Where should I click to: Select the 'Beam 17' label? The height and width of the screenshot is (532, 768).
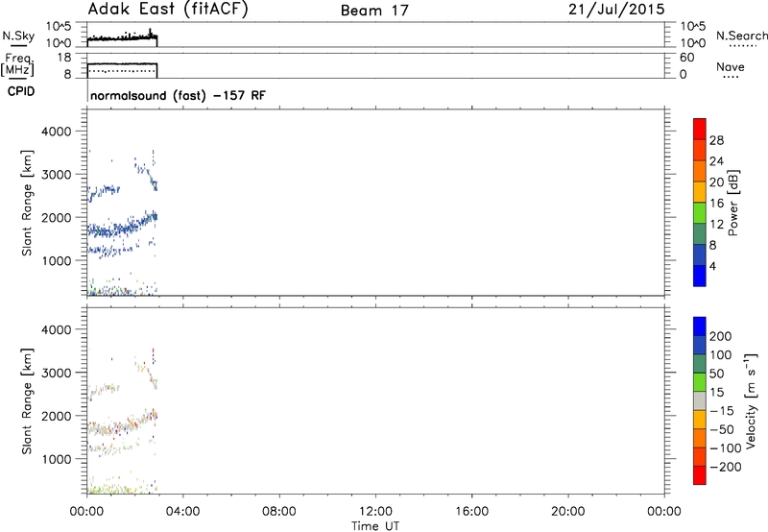[374, 11]
